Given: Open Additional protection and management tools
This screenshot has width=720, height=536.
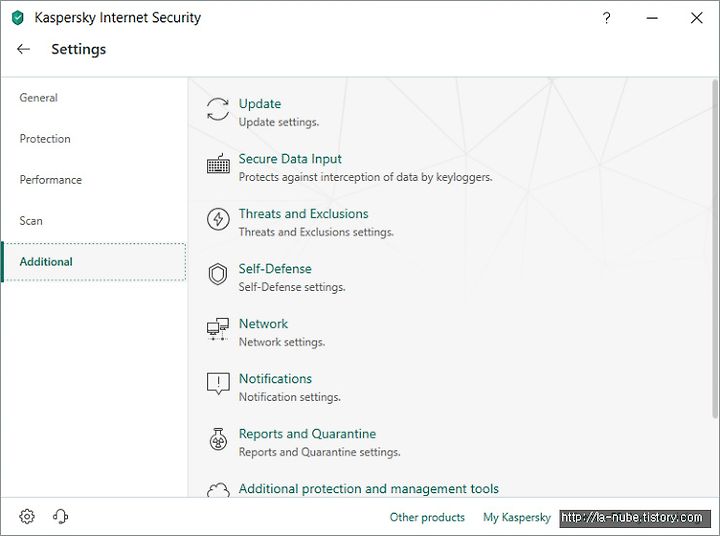Looking at the screenshot, I should click(369, 489).
